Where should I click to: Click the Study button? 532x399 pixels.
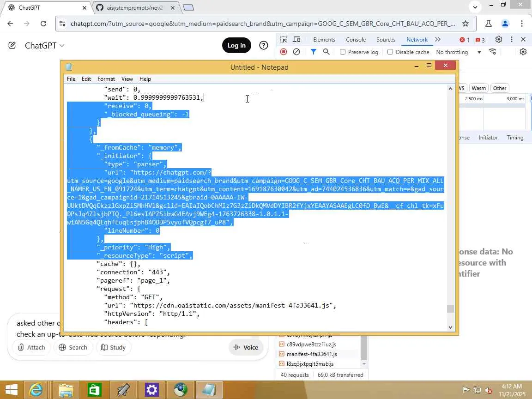coord(113,347)
